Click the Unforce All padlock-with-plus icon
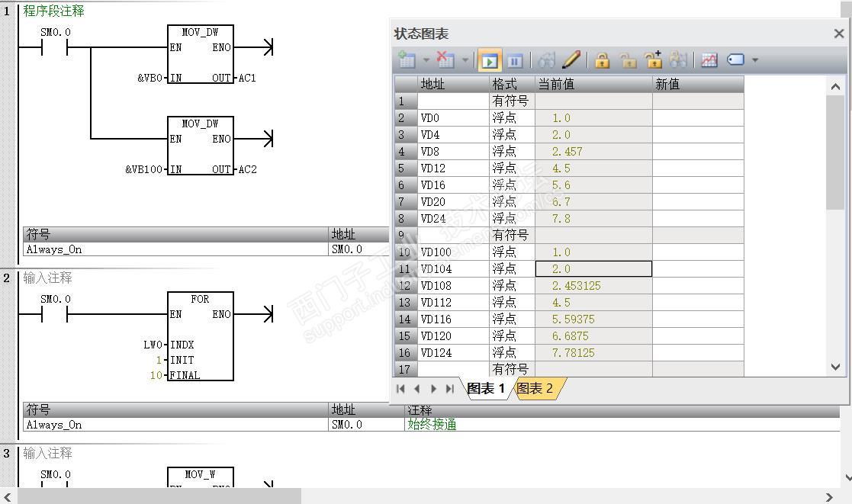 pyautogui.click(x=653, y=59)
